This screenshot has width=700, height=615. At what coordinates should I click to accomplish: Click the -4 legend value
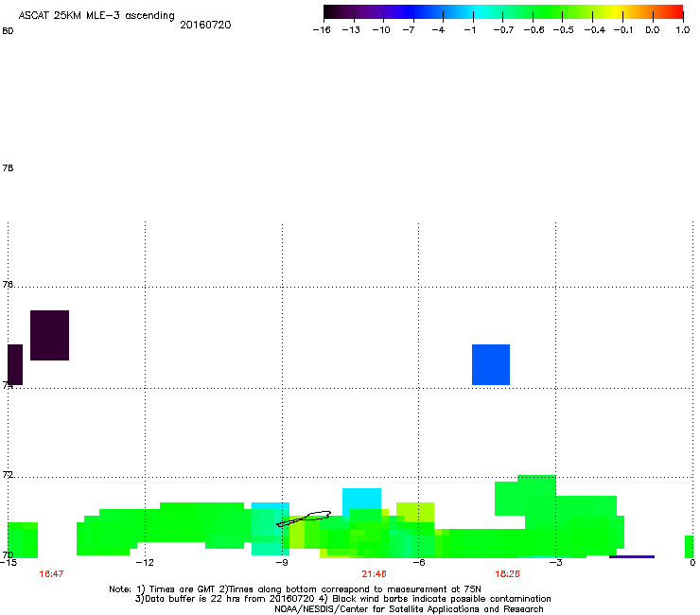coord(438,30)
